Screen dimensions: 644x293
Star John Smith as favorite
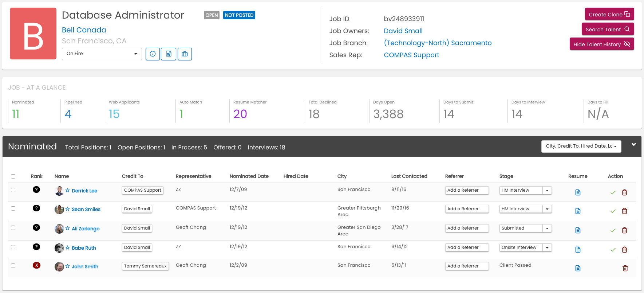[x=67, y=266]
